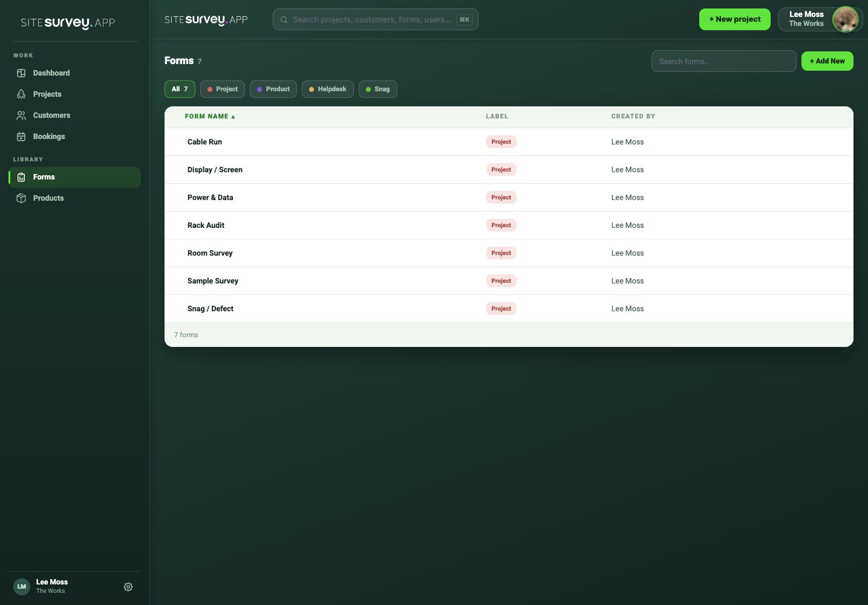This screenshot has height=605, width=868.
Task: Click the SiteSurvey.app logo in top bar
Action: pyautogui.click(x=206, y=20)
